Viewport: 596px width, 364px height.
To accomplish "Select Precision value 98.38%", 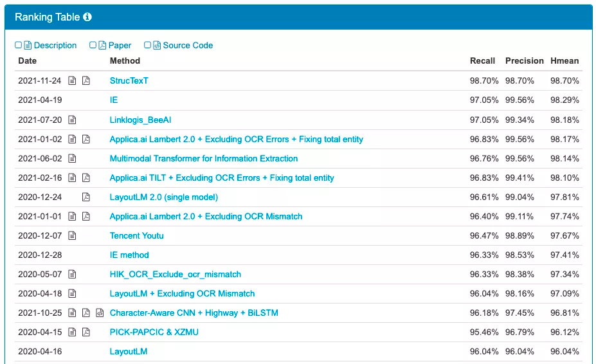I will coord(519,274).
